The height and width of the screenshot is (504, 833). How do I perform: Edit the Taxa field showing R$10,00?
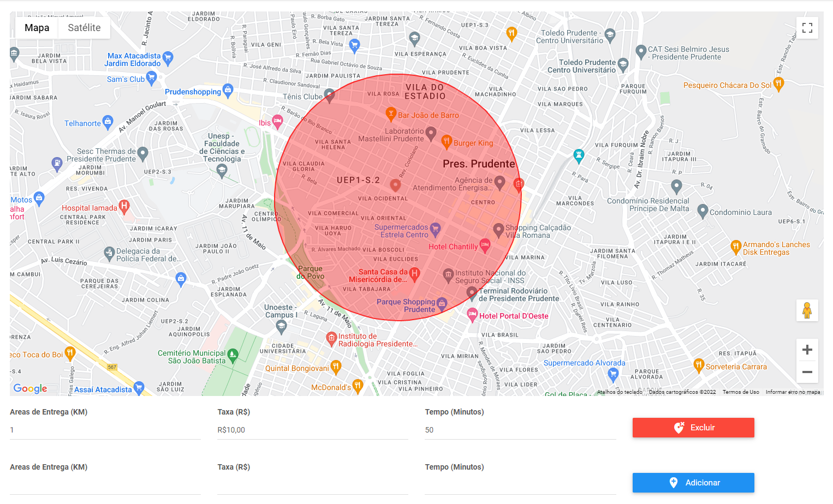313,430
